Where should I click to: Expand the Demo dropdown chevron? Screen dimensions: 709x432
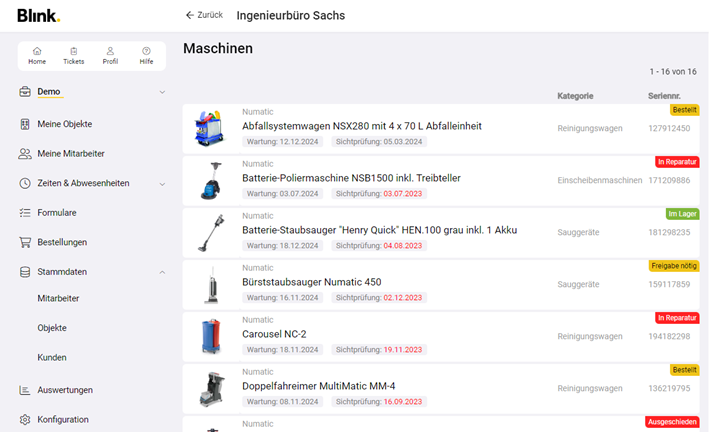162,93
